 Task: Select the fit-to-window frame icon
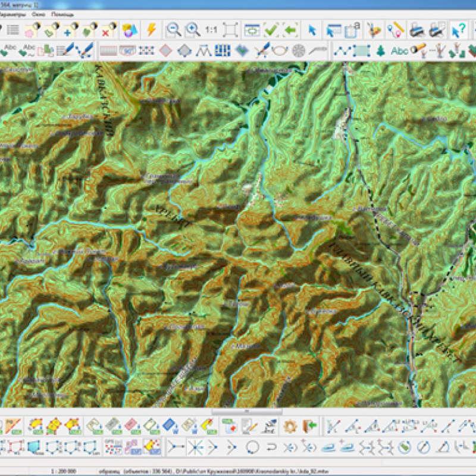tap(231, 29)
